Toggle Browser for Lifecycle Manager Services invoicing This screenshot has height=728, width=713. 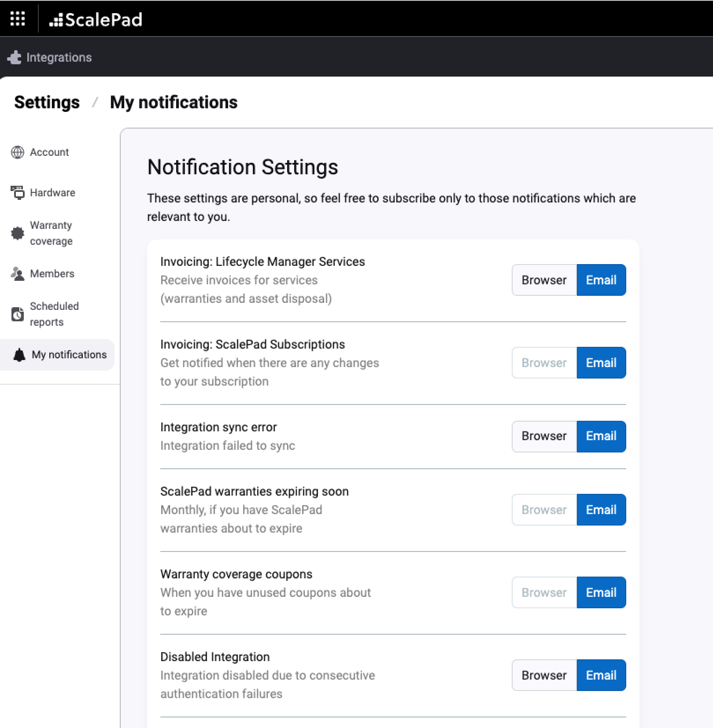click(544, 280)
